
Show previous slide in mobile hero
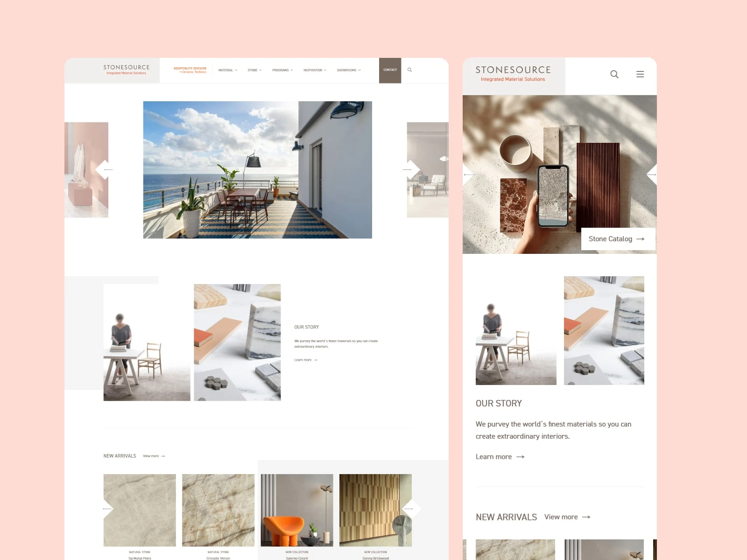point(468,175)
